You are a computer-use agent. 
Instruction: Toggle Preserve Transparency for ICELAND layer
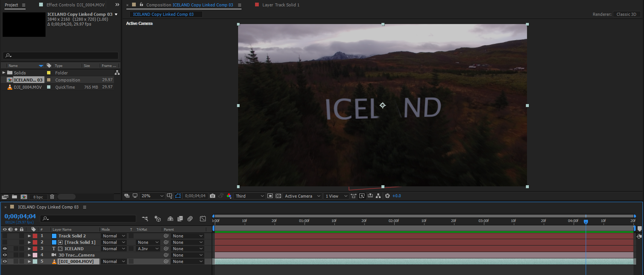[x=131, y=249]
